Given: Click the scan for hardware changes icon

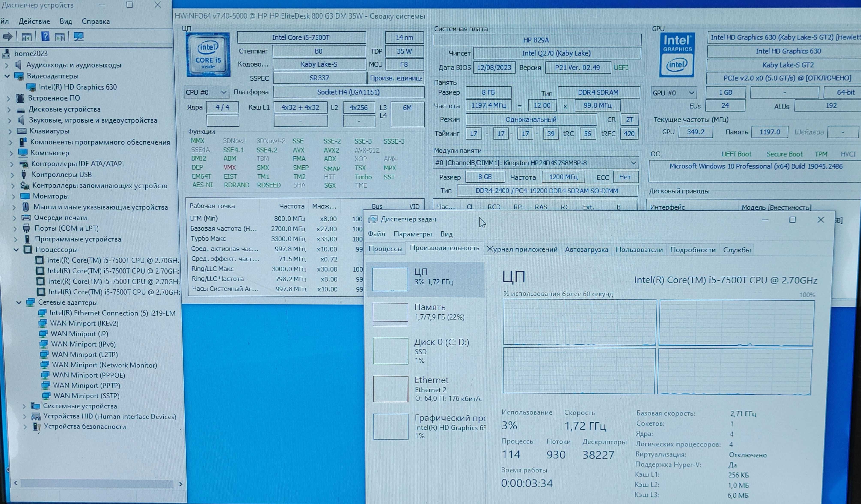Looking at the screenshot, I should coord(78,36).
